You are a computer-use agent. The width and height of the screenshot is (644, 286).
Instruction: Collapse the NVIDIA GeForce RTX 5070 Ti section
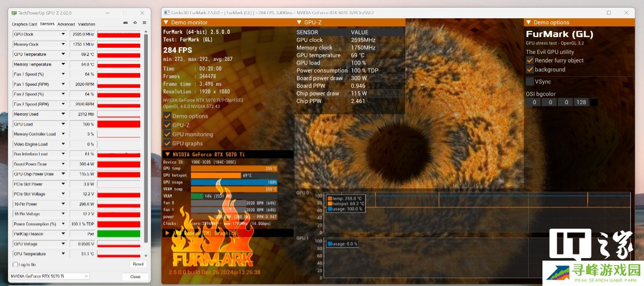[167, 154]
